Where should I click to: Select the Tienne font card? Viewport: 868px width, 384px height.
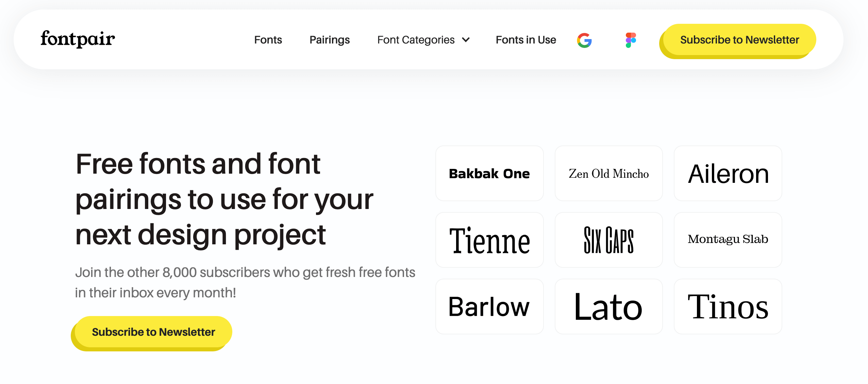489,240
